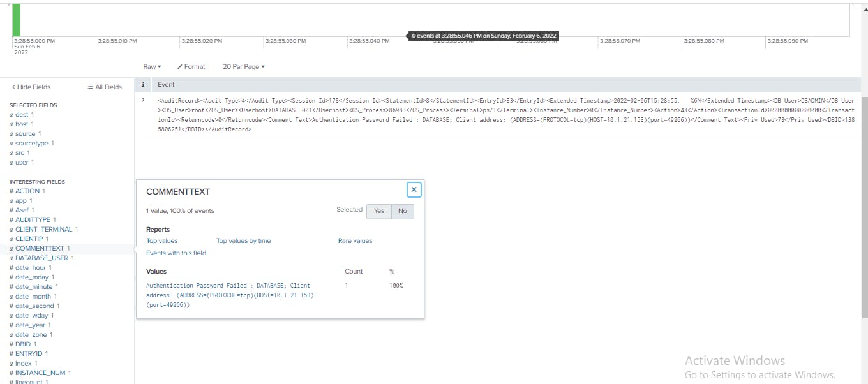868x384 pixels.
Task: Open the date_second field
Action: 34,306
